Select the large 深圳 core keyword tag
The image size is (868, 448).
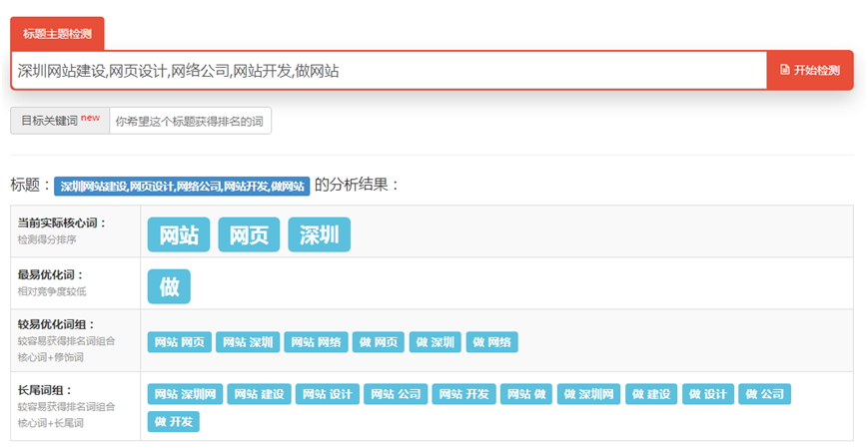tap(320, 235)
